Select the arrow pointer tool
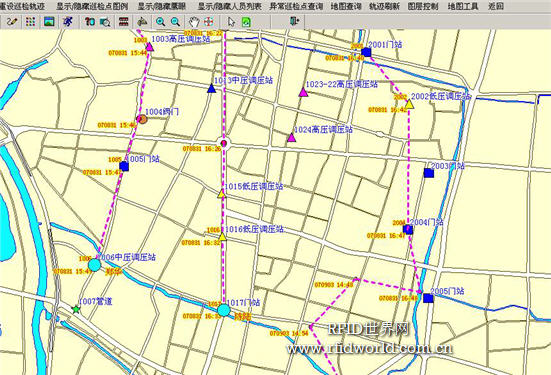The height and width of the screenshot is (375, 551). coord(231,22)
